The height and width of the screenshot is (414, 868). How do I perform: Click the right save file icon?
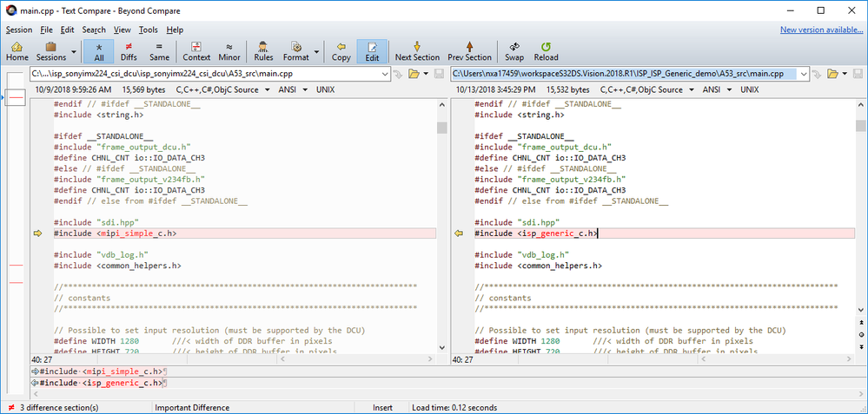point(857,74)
